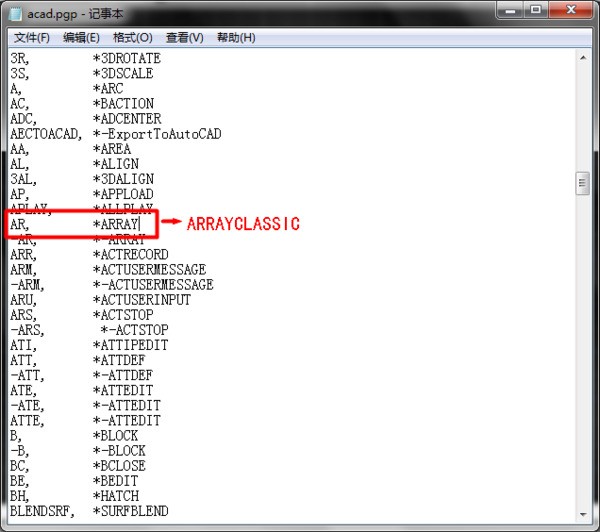Open the 文件(F) menu
This screenshot has width=600, height=532.
coord(31,38)
